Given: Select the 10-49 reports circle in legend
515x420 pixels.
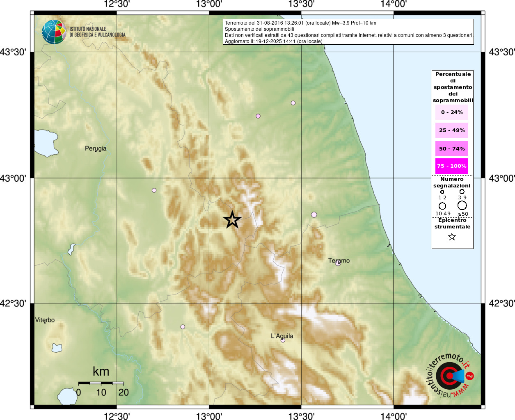Looking at the screenshot, I should 442,206.
